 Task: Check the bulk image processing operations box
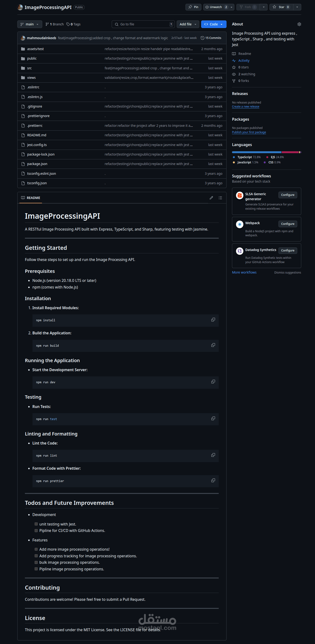[x=36, y=562]
